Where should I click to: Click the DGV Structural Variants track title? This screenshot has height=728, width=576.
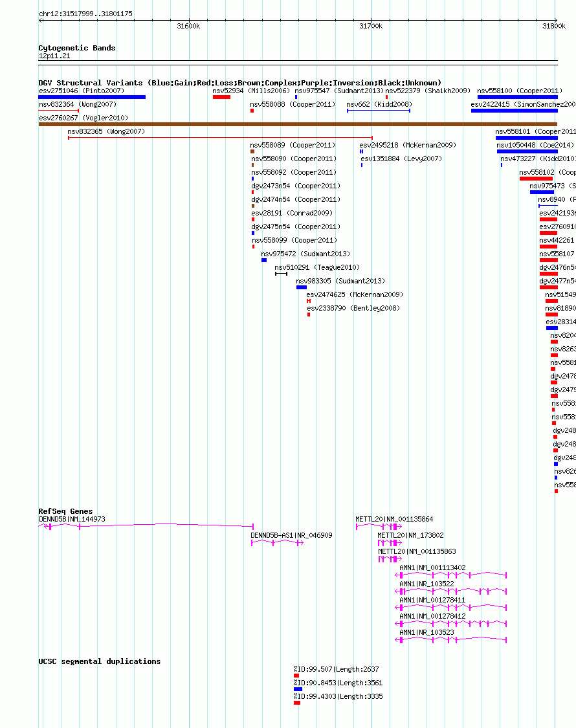click(x=239, y=83)
